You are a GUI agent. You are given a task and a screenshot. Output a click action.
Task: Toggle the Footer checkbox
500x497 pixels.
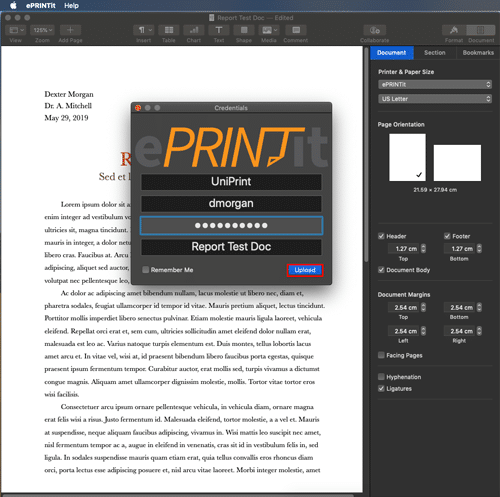[x=447, y=236]
